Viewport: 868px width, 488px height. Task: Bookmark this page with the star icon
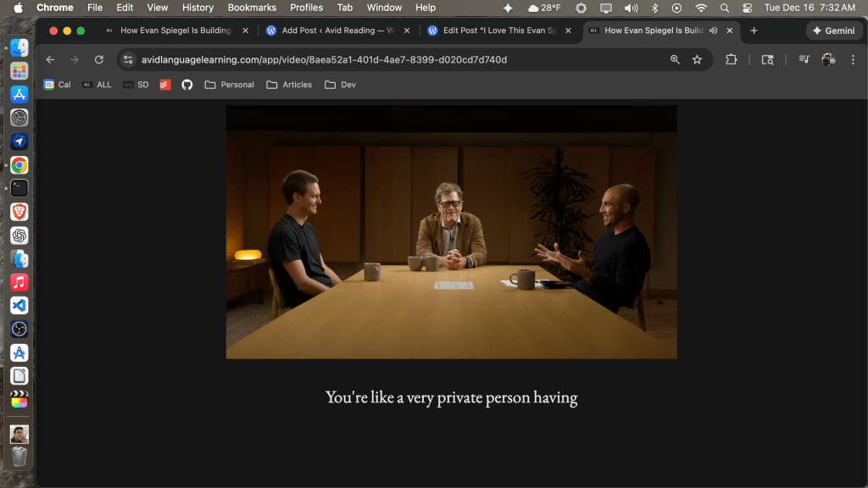pyautogui.click(x=697, y=60)
